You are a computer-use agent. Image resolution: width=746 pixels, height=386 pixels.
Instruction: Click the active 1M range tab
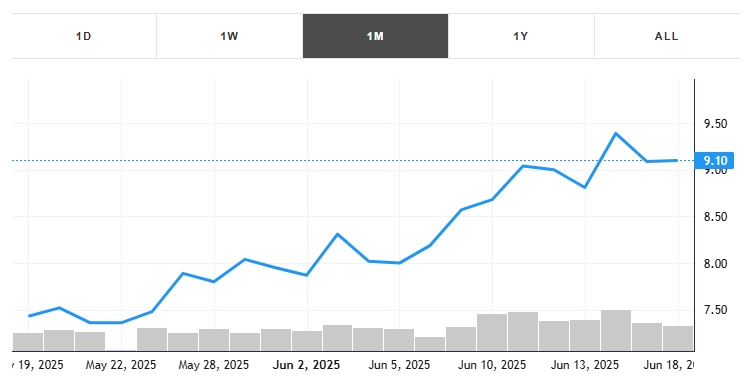pyautogui.click(x=375, y=36)
